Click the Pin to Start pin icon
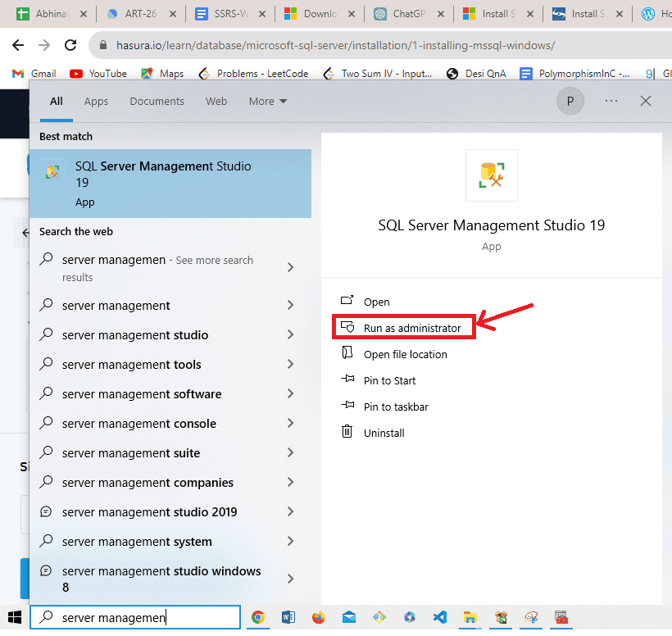Image resolution: width=672 pixels, height=636 pixels. 347,380
